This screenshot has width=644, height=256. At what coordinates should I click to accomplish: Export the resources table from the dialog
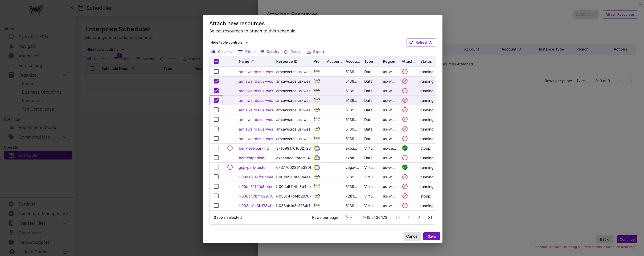coord(315,52)
